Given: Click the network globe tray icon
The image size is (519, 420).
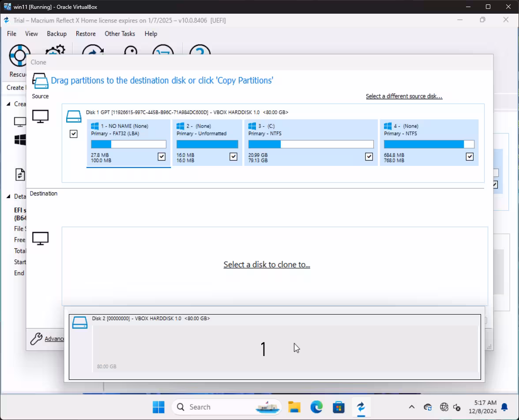Looking at the screenshot, I should 444,407.
